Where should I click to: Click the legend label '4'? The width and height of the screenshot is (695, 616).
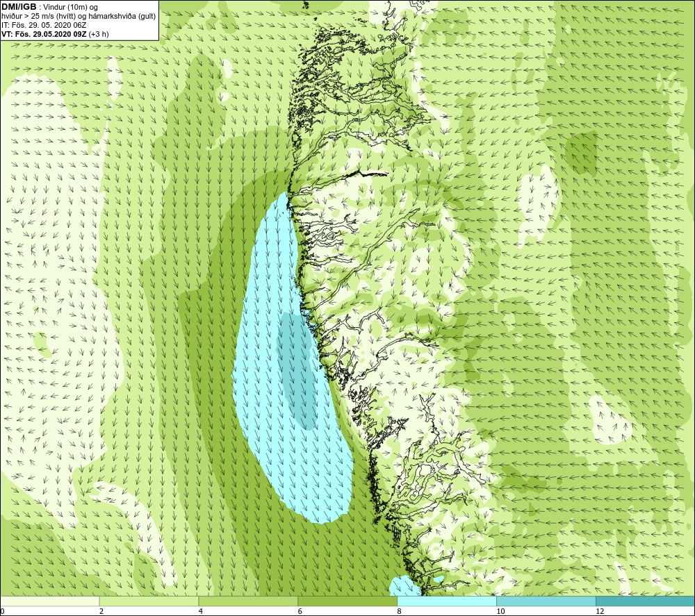pyautogui.click(x=201, y=612)
